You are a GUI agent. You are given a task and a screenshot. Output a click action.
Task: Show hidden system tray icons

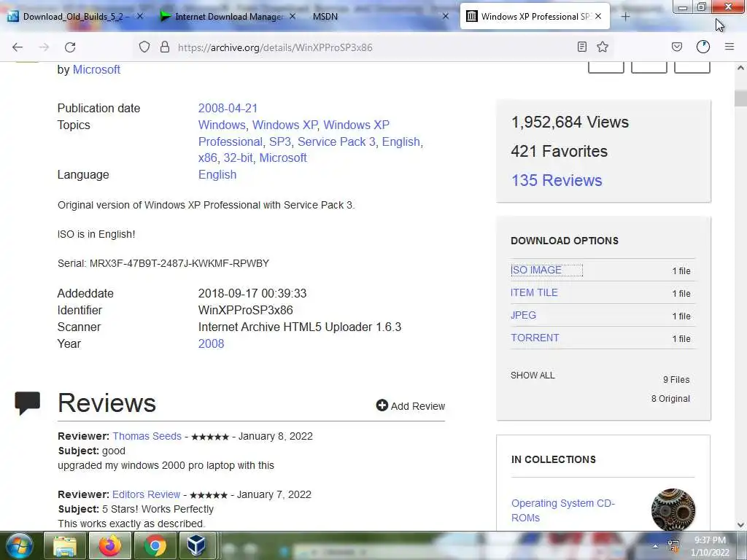pyautogui.click(x=656, y=546)
